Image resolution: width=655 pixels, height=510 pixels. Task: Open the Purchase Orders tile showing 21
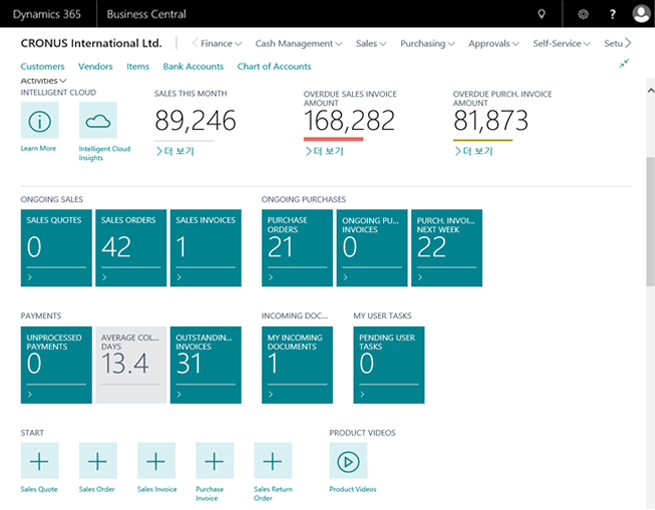[x=297, y=248]
